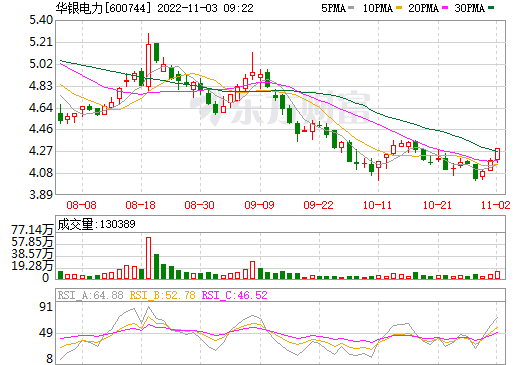The image size is (520, 365).
Task: Click the stock title 华银电力[600744]
Action: (104, 8)
